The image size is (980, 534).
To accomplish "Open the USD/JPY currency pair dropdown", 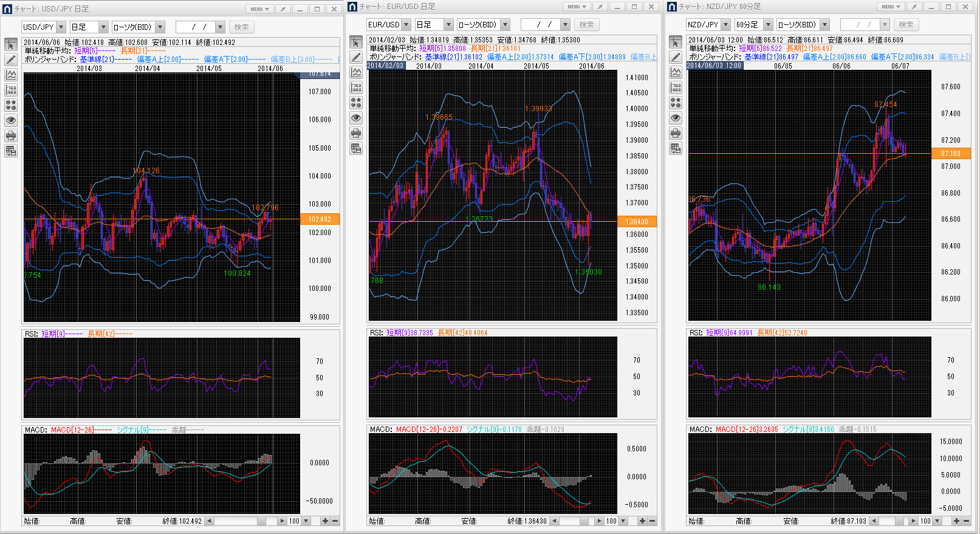I will pyautogui.click(x=61, y=27).
